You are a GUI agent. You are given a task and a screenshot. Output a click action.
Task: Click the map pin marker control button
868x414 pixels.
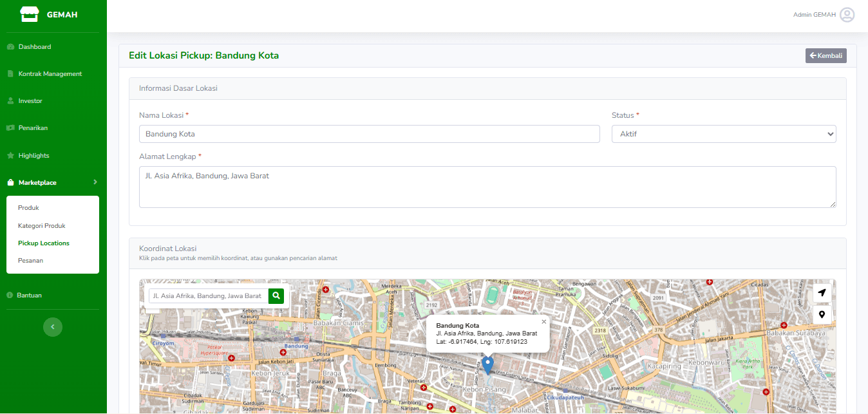click(x=822, y=315)
